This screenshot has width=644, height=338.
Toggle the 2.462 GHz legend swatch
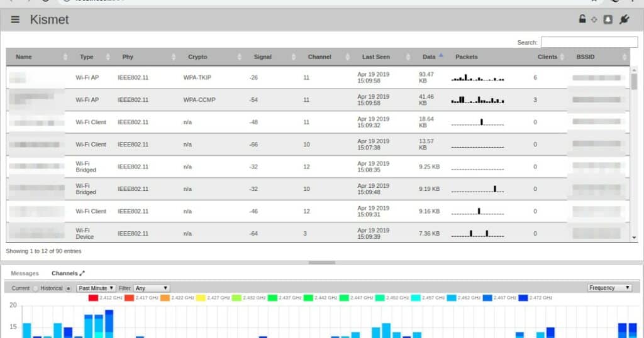pos(452,298)
